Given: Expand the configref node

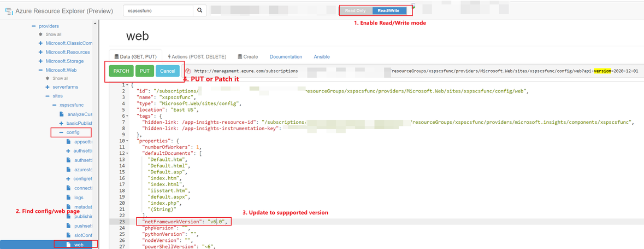Looking at the screenshot, I should [x=68, y=179].
